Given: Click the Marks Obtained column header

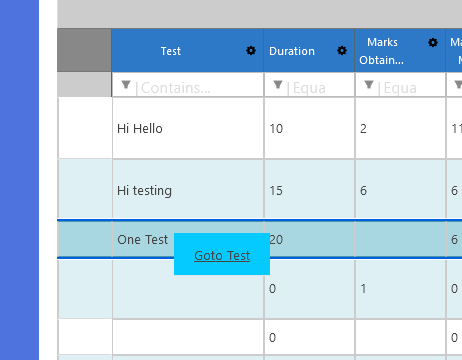Looking at the screenshot, I should (382, 51).
